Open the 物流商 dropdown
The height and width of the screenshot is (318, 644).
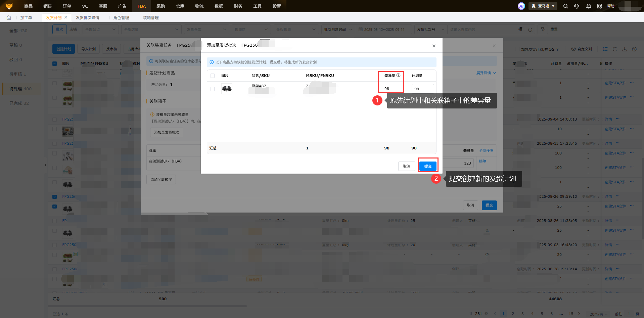pos(251,30)
